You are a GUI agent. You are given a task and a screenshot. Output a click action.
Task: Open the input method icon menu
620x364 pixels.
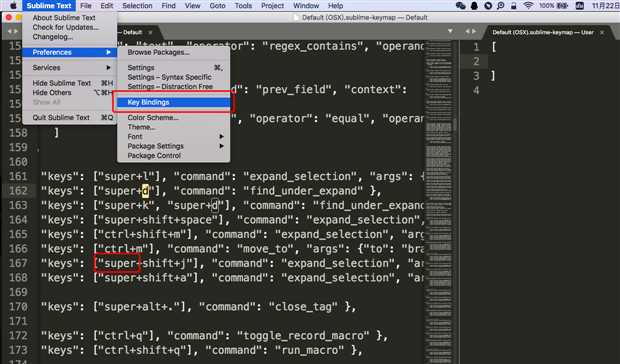[x=580, y=6]
